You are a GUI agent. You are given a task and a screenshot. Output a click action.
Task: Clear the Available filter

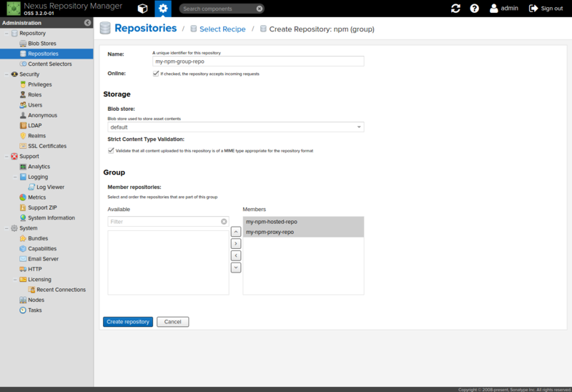click(224, 222)
